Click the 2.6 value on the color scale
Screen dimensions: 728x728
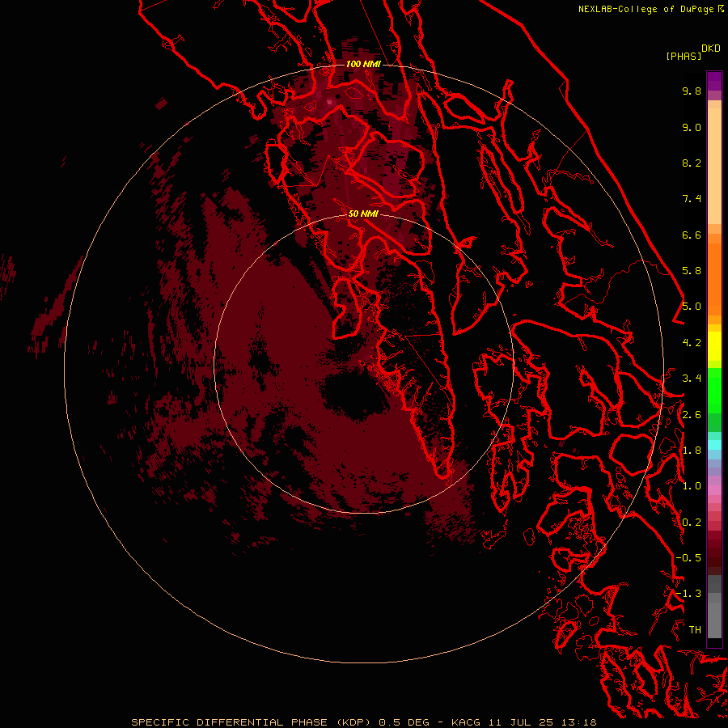[692, 415]
